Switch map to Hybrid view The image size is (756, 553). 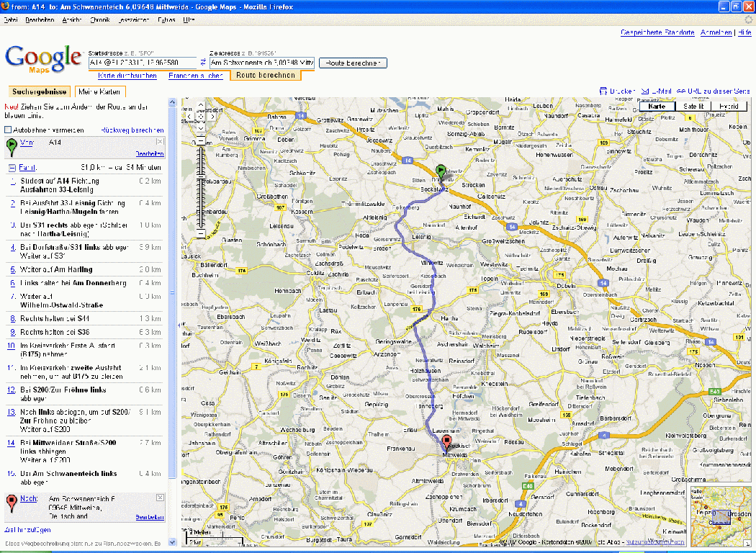point(729,106)
